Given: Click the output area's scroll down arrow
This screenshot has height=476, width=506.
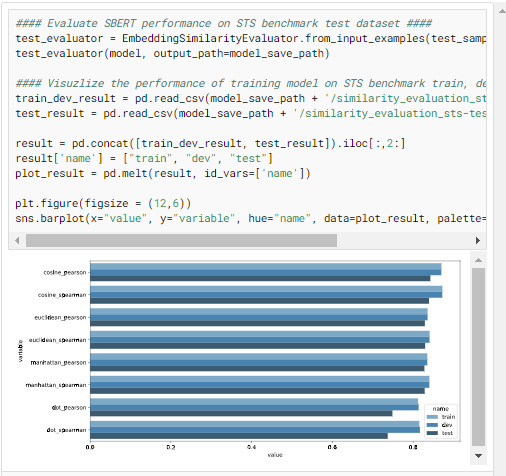Looking at the screenshot, I should [478, 456].
